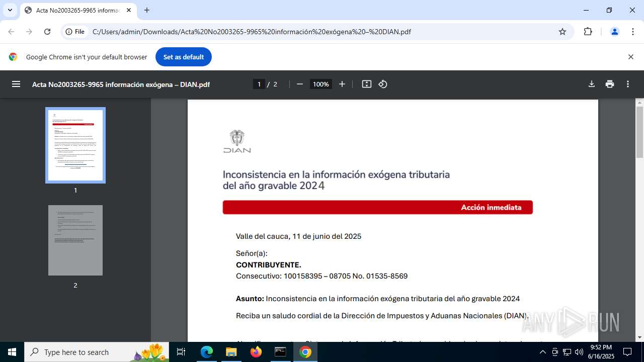Open Chrome three-dot menu

[633, 32]
